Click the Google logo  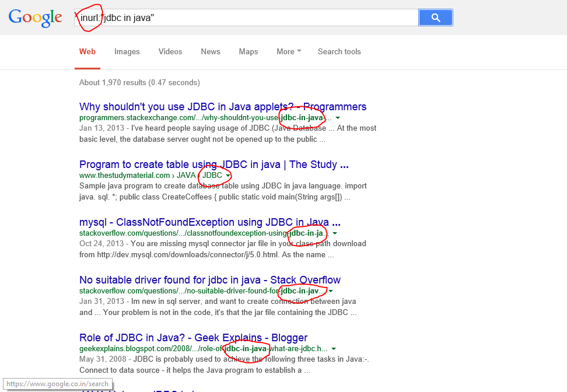35,17
